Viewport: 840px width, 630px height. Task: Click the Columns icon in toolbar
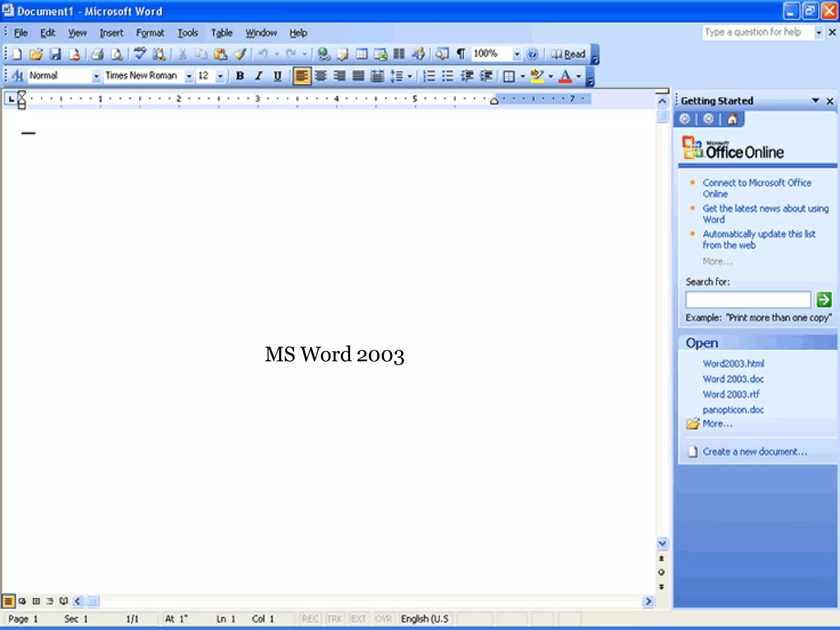(399, 54)
